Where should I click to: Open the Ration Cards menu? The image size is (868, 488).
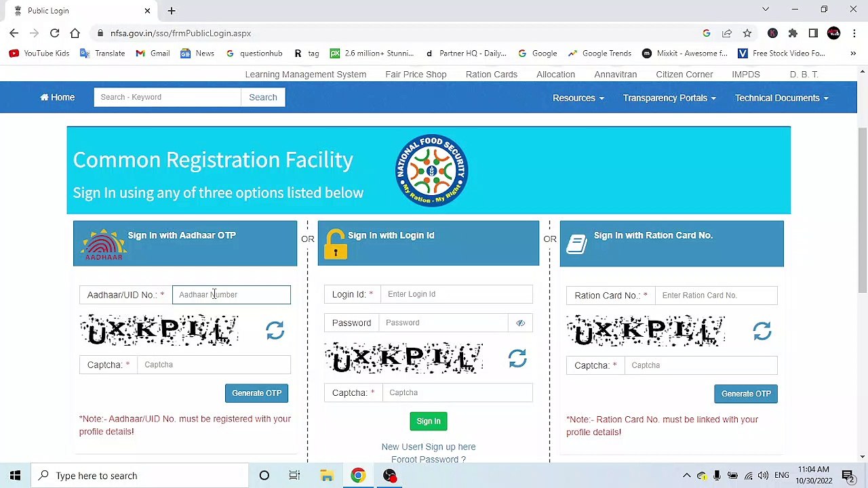point(492,75)
